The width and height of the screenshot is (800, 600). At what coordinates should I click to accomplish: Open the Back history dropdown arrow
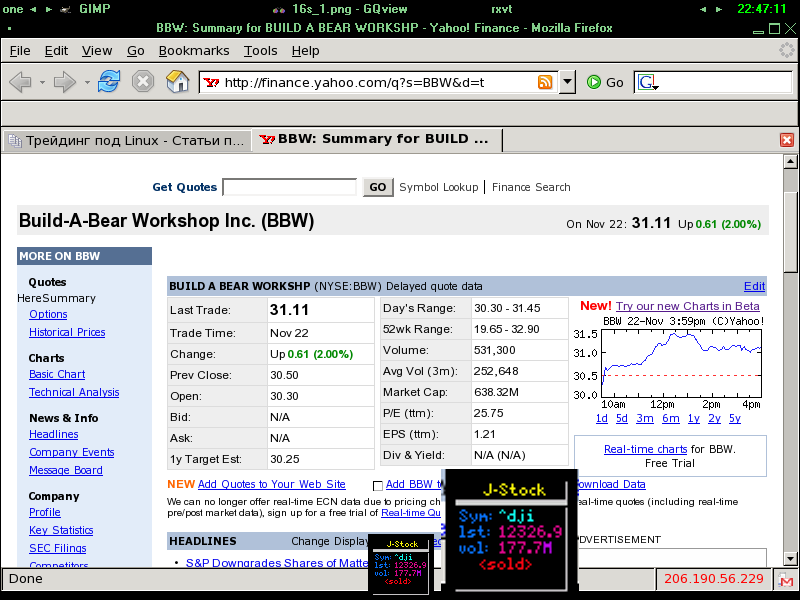tap(42, 82)
